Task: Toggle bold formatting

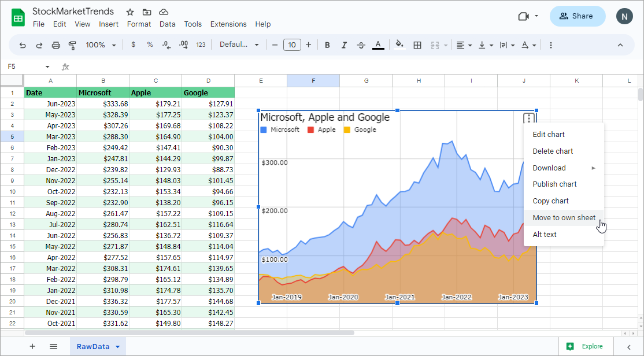Action: tap(327, 45)
